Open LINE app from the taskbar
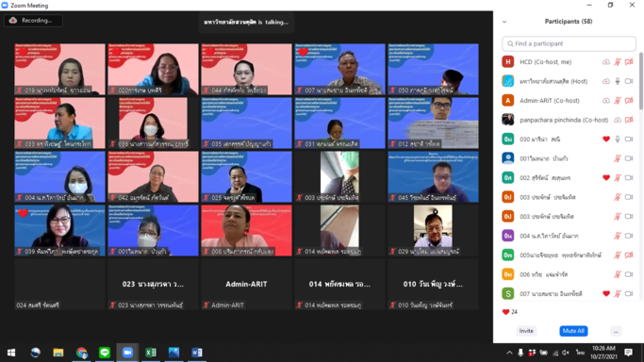 click(x=105, y=353)
